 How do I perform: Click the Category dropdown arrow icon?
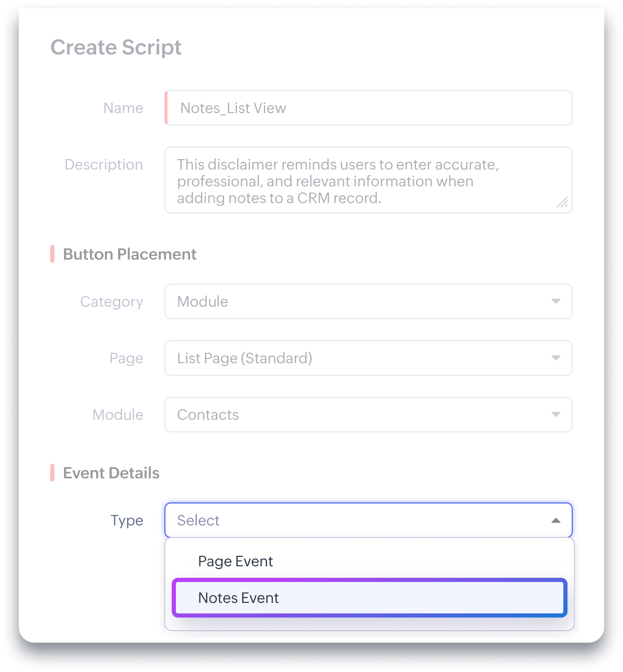[x=556, y=301]
